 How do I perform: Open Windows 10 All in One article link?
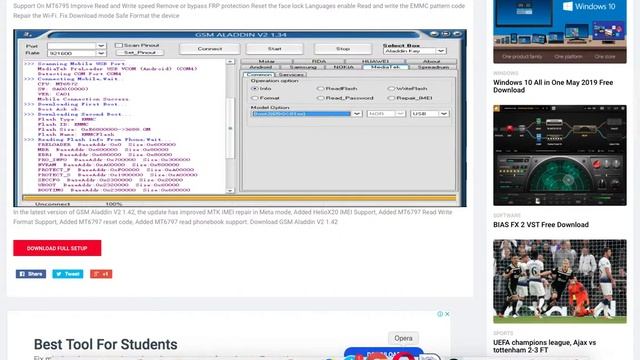click(553, 86)
